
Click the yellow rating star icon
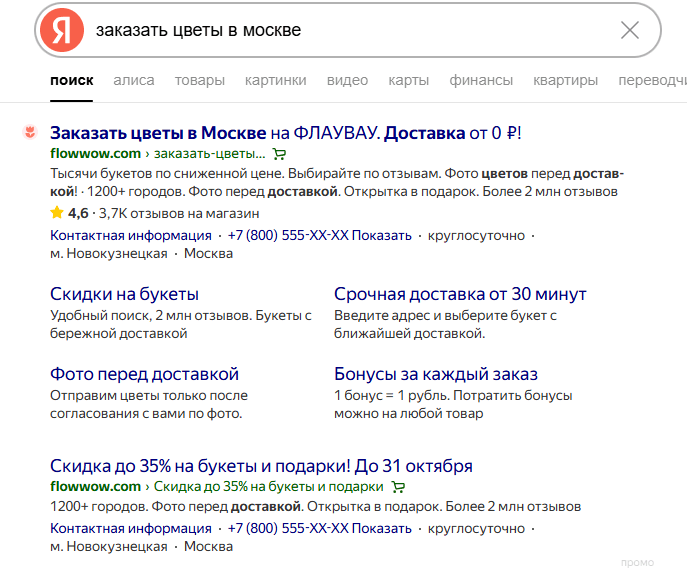coord(57,213)
